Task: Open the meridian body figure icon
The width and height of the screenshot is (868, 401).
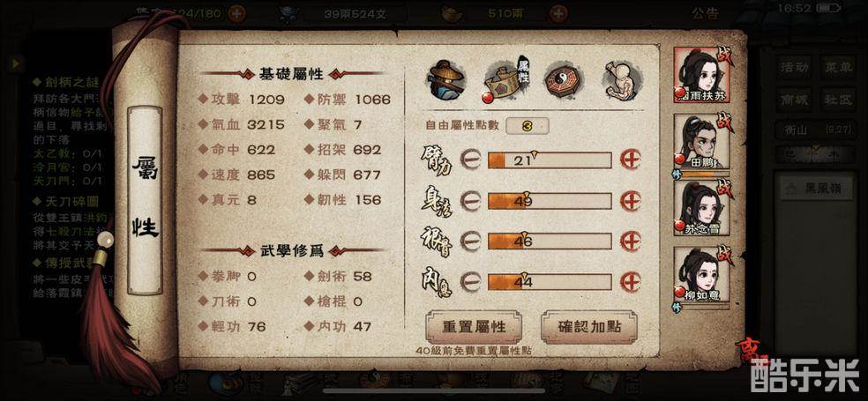Action: point(619,81)
